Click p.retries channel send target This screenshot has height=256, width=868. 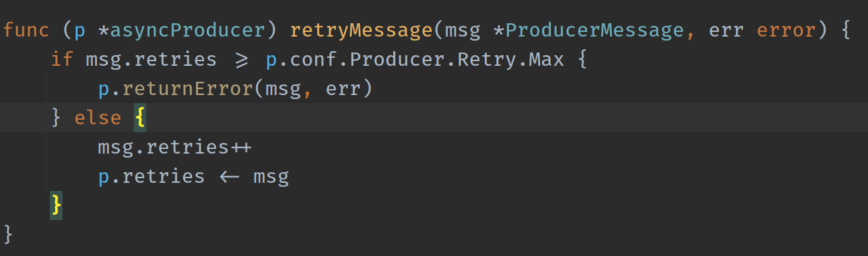tap(152, 177)
